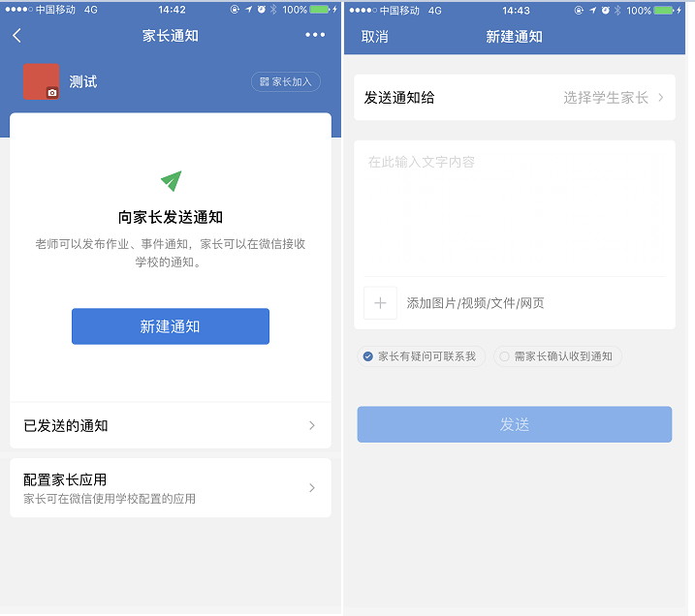Open the 已发送的通知 list item
Screen dimensions: 695x616
coord(171,425)
